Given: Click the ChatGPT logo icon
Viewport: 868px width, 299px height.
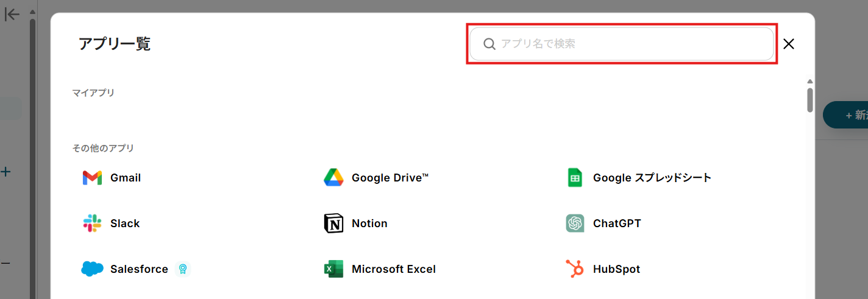Looking at the screenshot, I should pyautogui.click(x=575, y=223).
